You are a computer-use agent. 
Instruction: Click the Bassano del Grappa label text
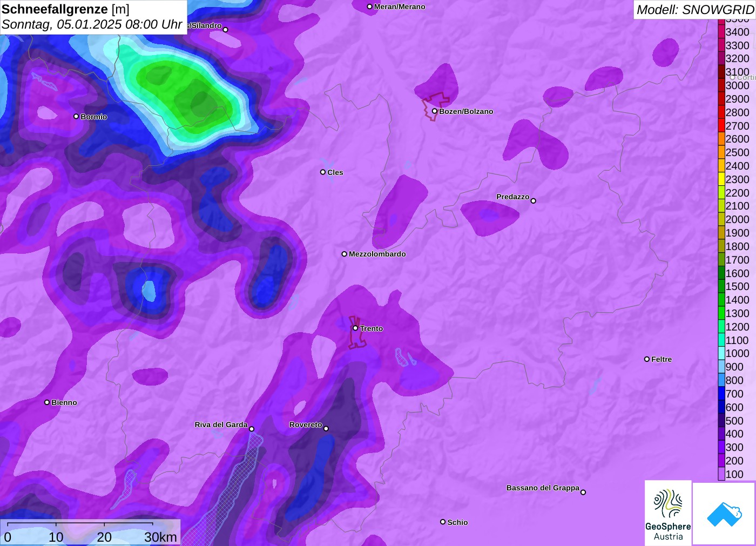[x=543, y=488]
